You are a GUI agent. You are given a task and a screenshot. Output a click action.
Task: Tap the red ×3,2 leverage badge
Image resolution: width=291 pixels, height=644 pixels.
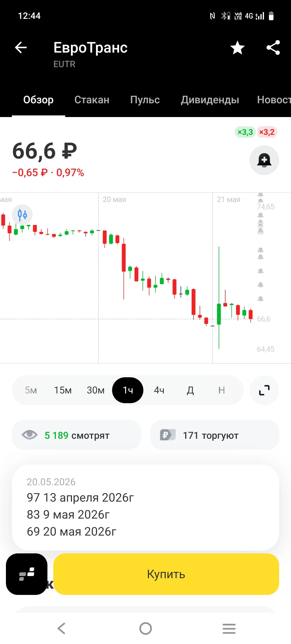pyautogui.click(x=267, y=132)
